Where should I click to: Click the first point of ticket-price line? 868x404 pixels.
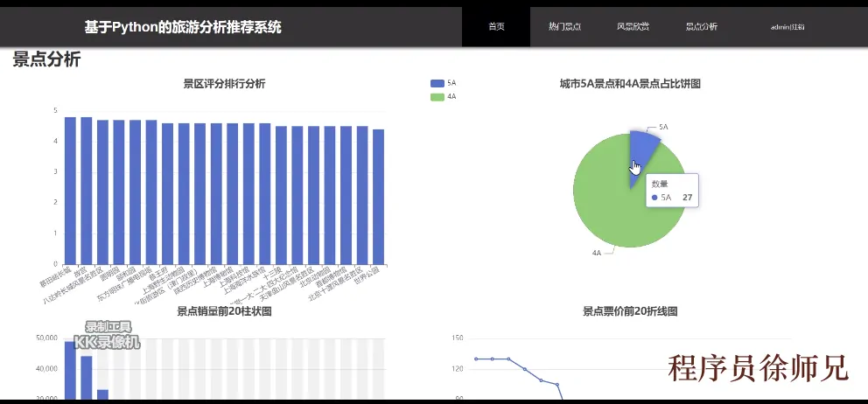click(475, 359)
